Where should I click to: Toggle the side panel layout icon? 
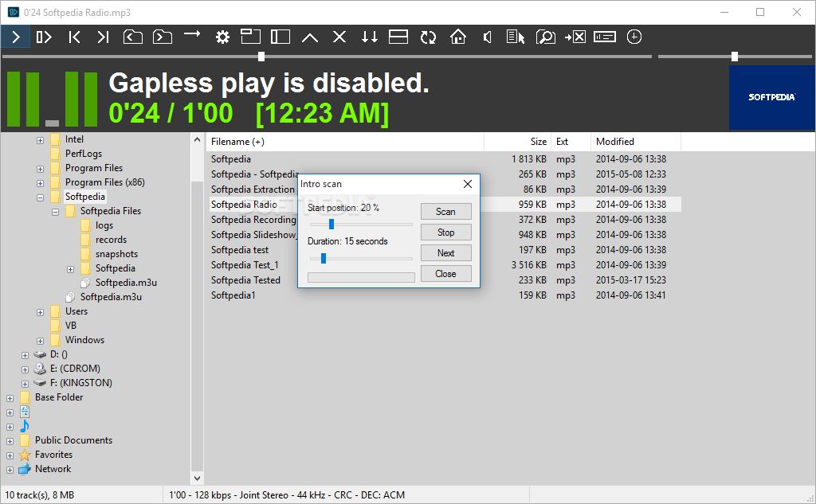click(280, 37)
